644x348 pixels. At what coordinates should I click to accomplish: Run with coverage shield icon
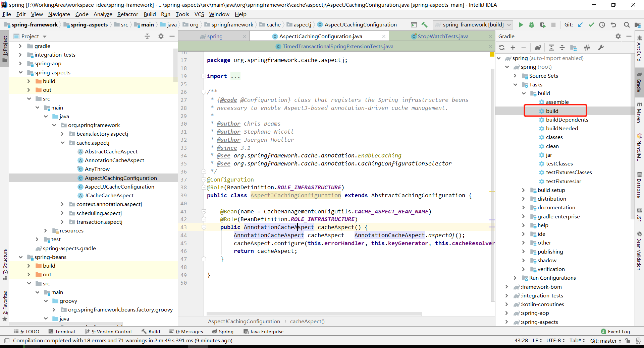(542, 25)
